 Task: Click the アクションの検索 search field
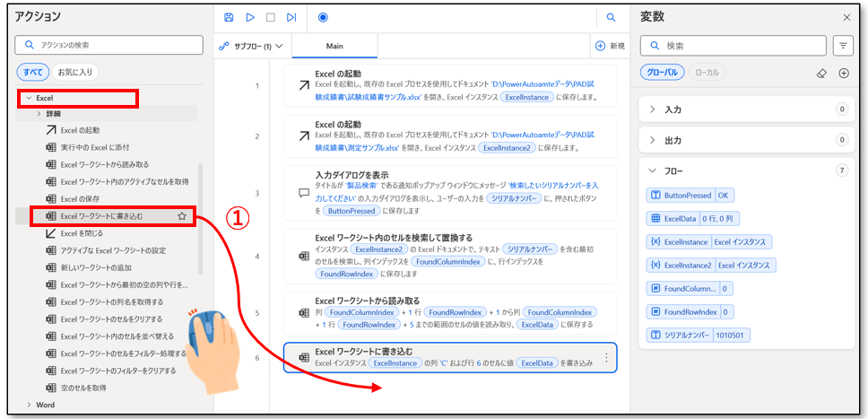[108, 44]
